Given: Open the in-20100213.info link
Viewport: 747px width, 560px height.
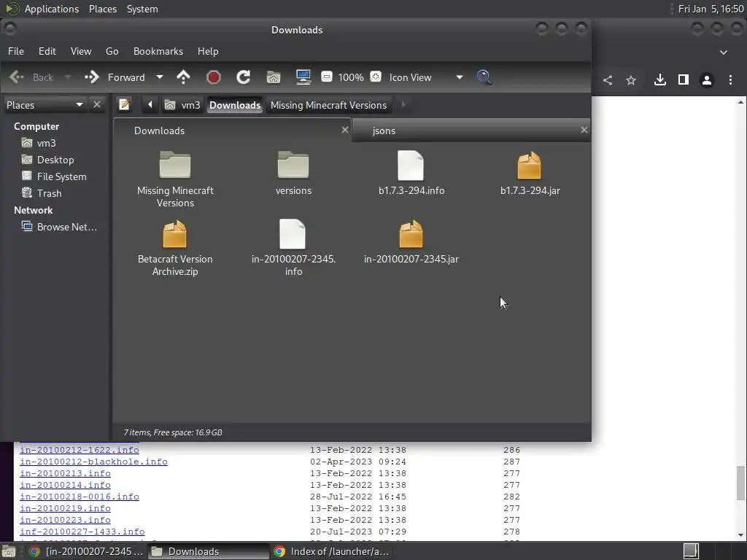Looking at the screenshot, I should click(x=65, y=473).
